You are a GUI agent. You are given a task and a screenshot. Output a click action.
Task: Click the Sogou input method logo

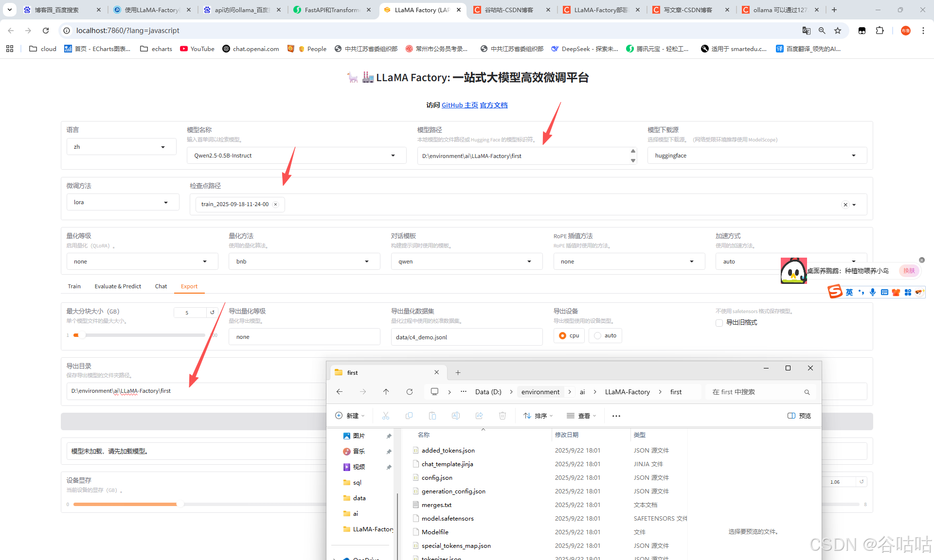pos(835,292)
